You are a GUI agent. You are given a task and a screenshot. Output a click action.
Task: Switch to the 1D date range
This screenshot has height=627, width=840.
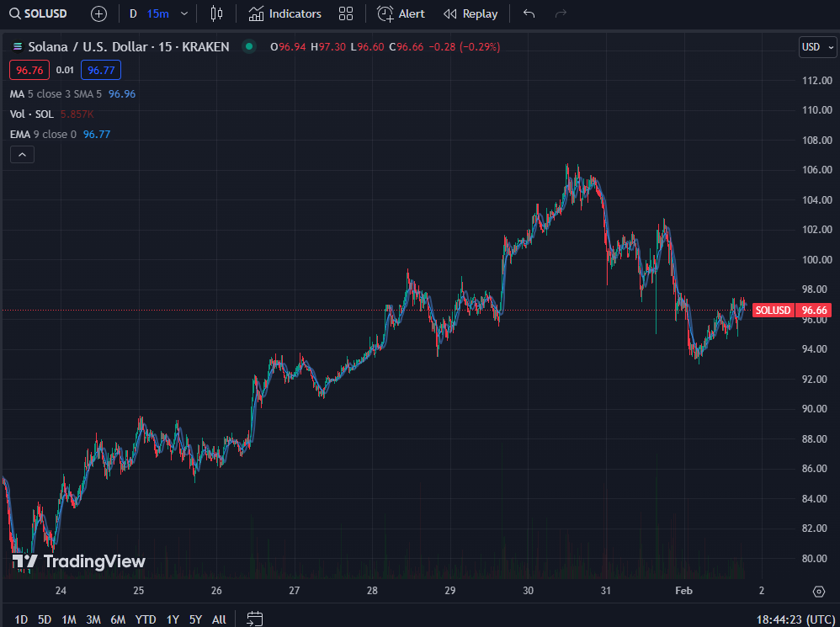point(21,619)
